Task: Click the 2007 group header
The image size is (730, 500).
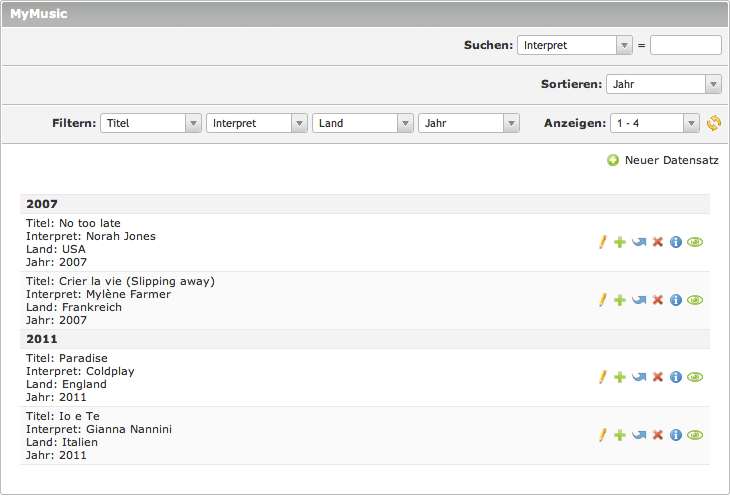Action: pos(365,204)
